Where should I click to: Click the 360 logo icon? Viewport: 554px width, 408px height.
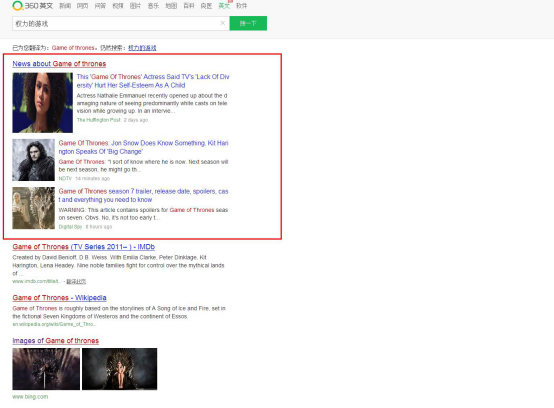[x=18, y=5]
